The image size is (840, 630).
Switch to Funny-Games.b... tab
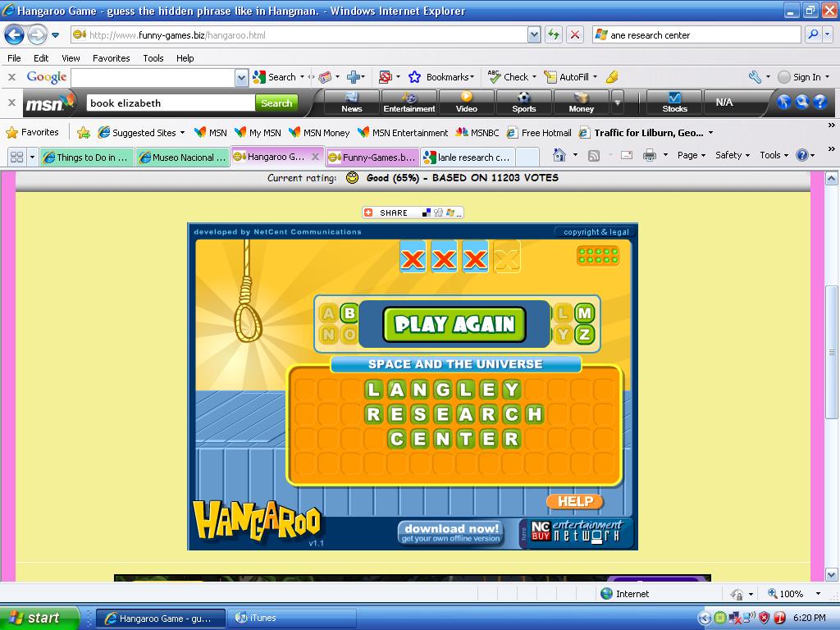(x=372, y=157)
